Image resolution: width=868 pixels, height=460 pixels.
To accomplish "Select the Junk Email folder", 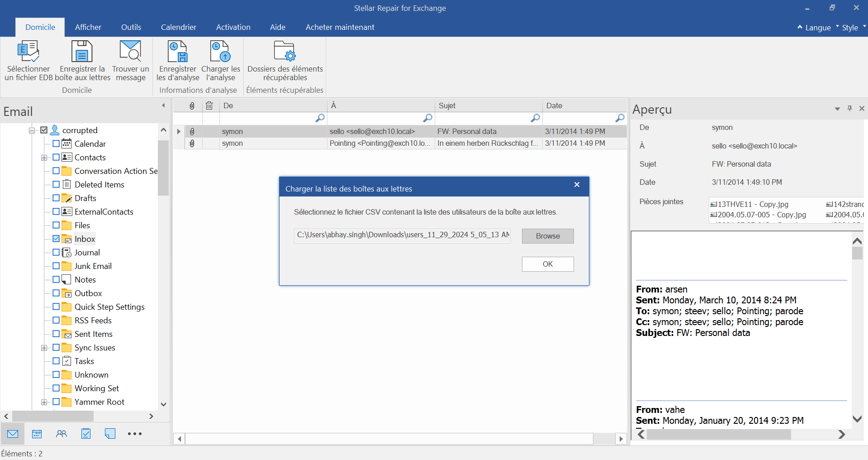I will [93, 266].
